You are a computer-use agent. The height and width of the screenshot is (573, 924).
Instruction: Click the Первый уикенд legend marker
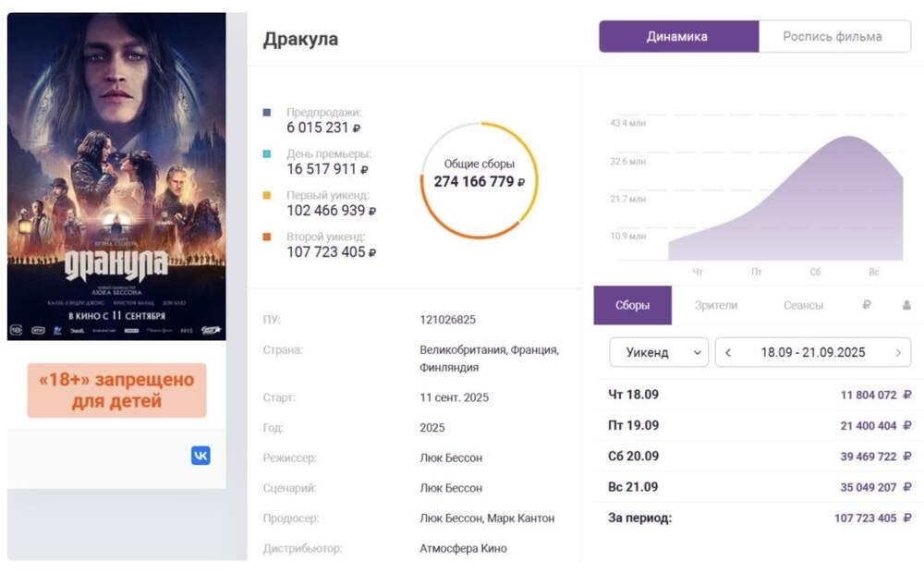coord(267,196)
